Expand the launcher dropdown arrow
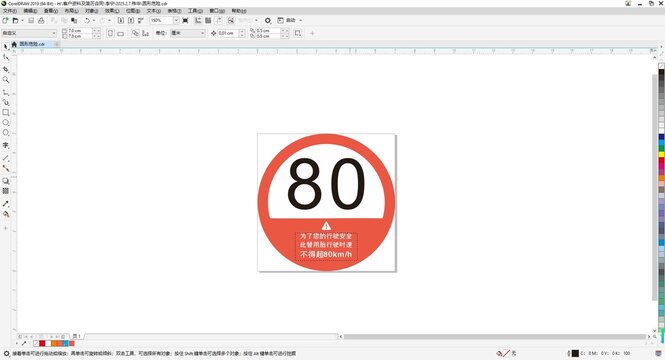The height and width of the screenshot is (360, 665). click(301, 20)
